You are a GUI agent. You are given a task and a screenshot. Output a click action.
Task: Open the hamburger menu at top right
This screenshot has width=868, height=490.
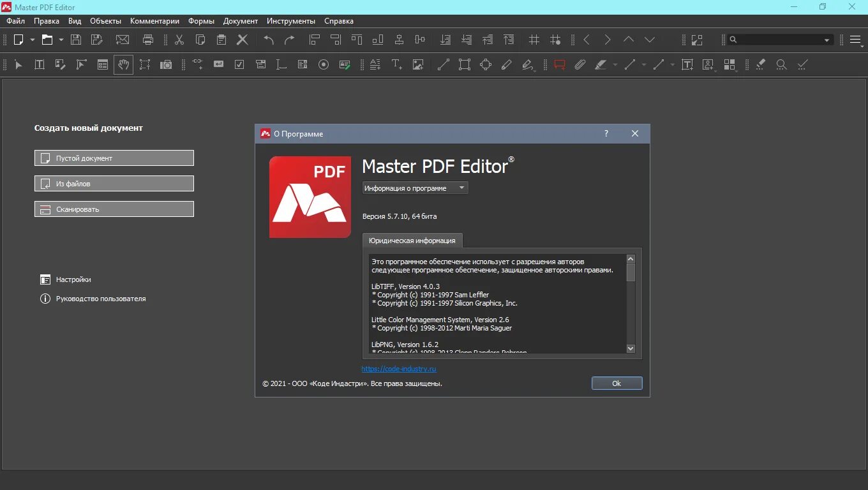(x=856, y=40)
